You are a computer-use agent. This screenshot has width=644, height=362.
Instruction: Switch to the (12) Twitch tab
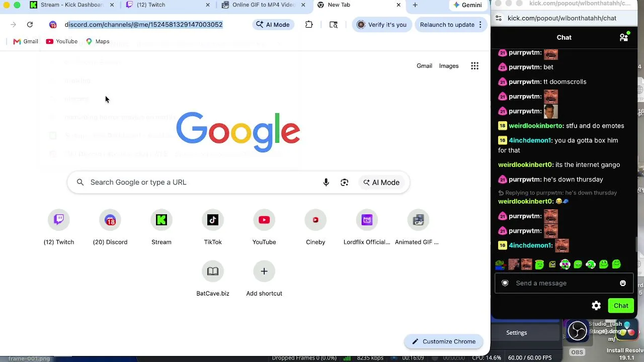coord(169,5)
